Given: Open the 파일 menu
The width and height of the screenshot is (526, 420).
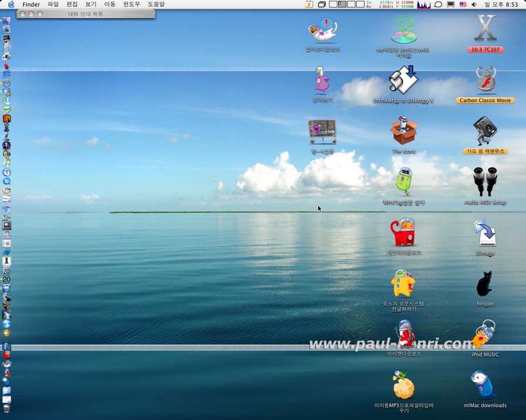Looking at the screenshot, I should click(53, 5).
